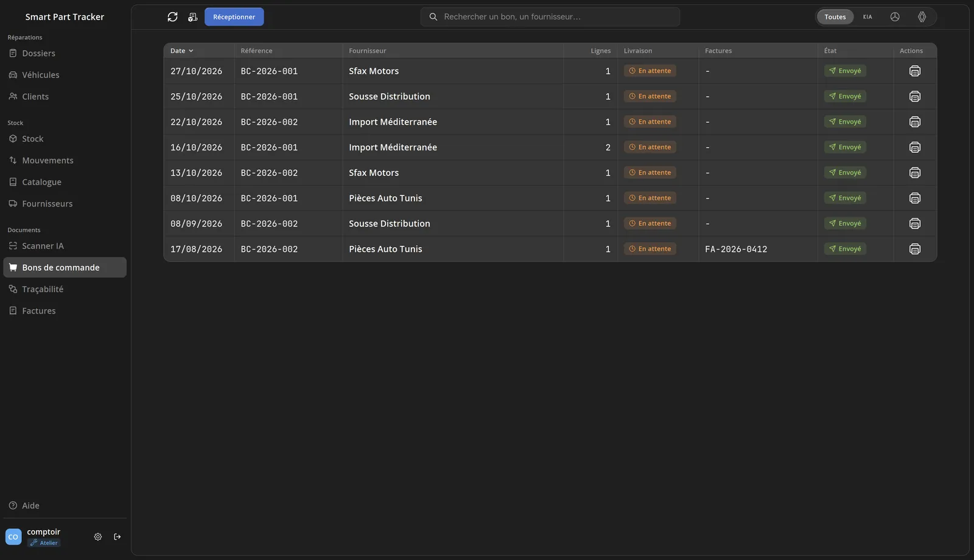974x560 pixels.
Task: Filter by the Renault brand logo
Action: point(922,17)
